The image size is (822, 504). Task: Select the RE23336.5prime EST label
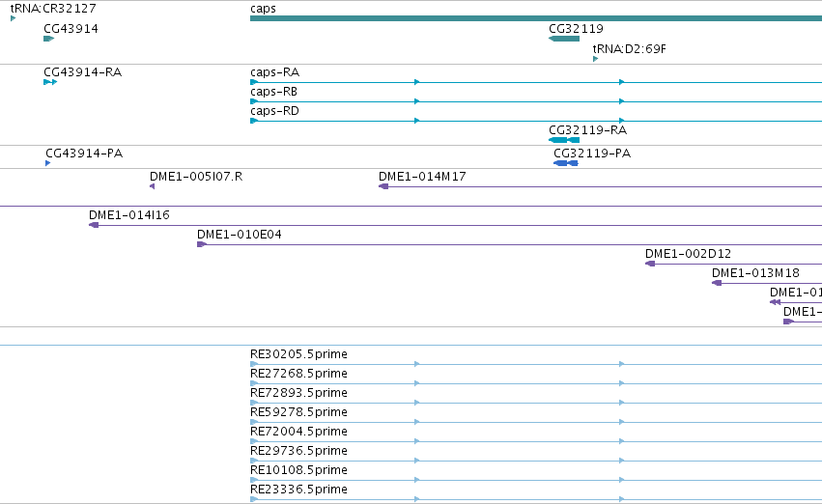pos(298,490)
